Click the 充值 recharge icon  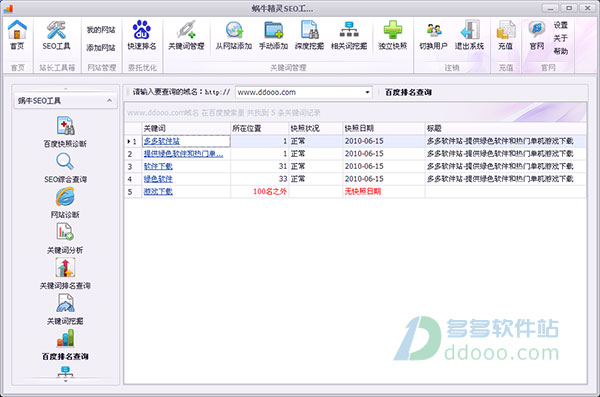coord(505,35)
